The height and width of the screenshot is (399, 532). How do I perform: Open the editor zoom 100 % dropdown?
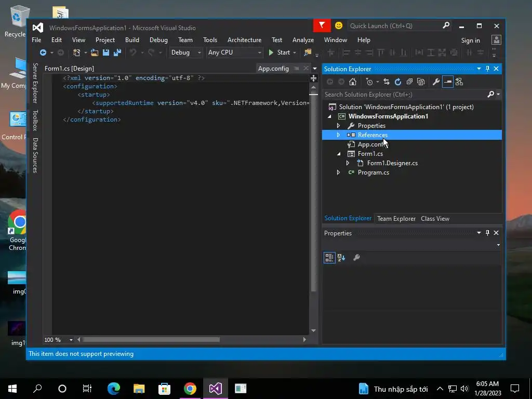tap(71, 340)
